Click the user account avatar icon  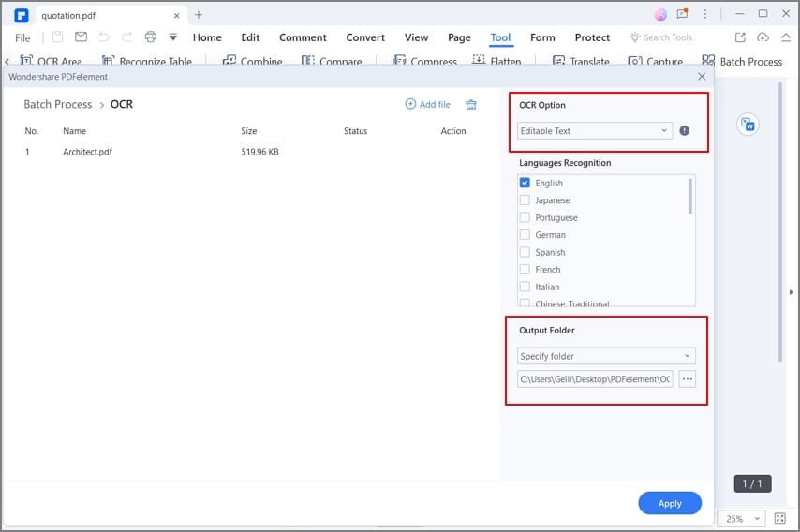[x=660, y=15]
